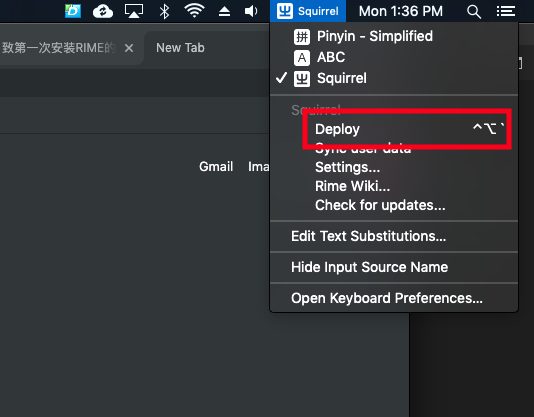The width and height of the screenshot is (534, 417).
Task: Click the Bluetooth status icon
Action: (x=164, y=11)
